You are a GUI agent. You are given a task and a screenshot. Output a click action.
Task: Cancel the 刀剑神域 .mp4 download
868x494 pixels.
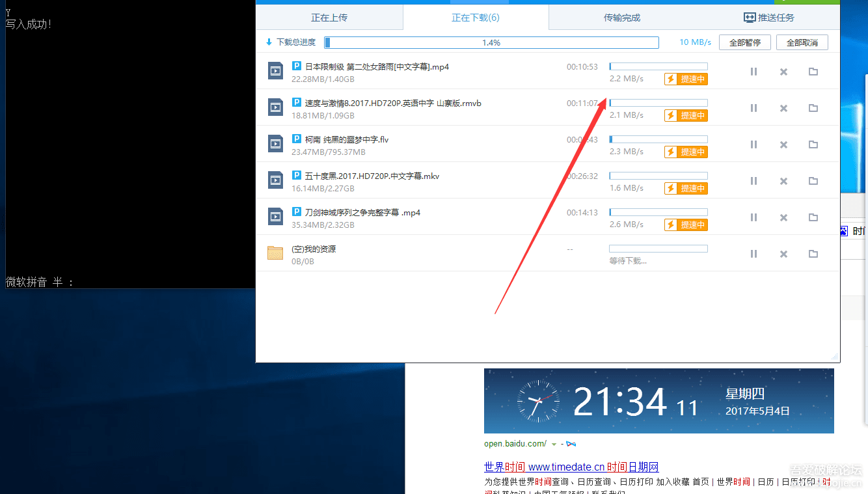[783, 217]
